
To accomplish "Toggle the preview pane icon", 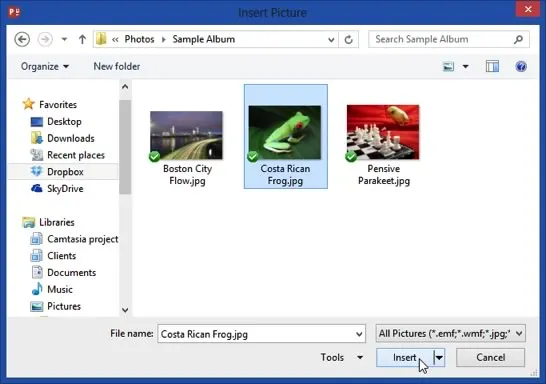I will [492, 66].
